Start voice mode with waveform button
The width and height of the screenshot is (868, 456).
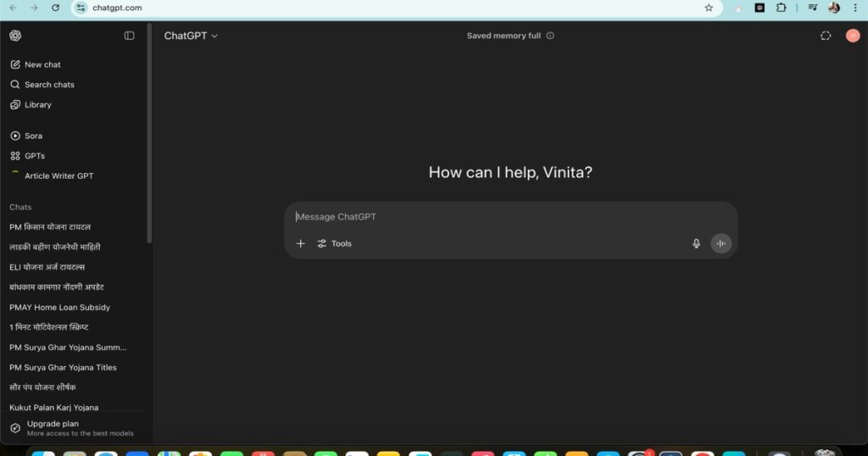tap(721, 243)
